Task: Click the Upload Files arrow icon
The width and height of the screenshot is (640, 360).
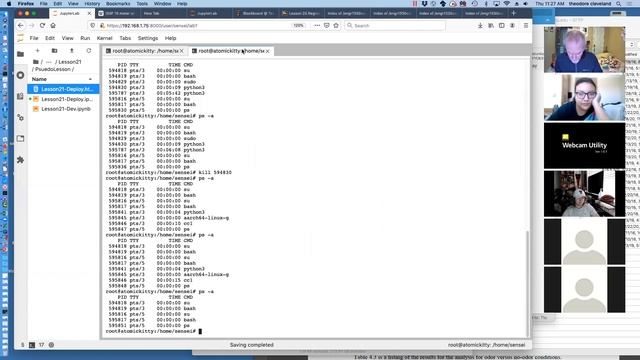Action: [x=72, y=51]
